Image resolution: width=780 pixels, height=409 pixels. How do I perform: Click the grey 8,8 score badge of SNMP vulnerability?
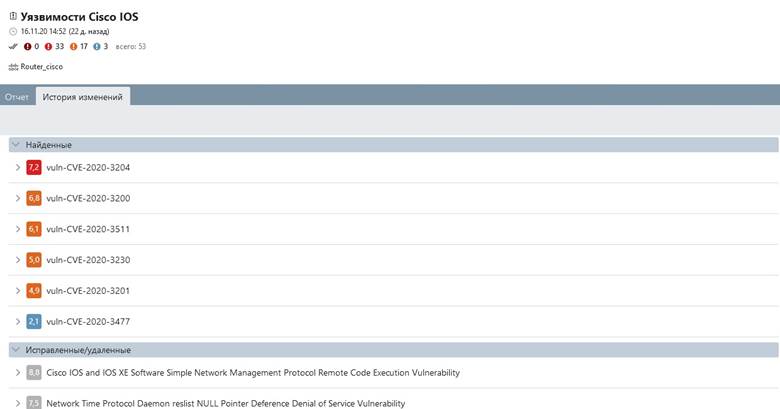pyautogui.click(x=34, y=372)
